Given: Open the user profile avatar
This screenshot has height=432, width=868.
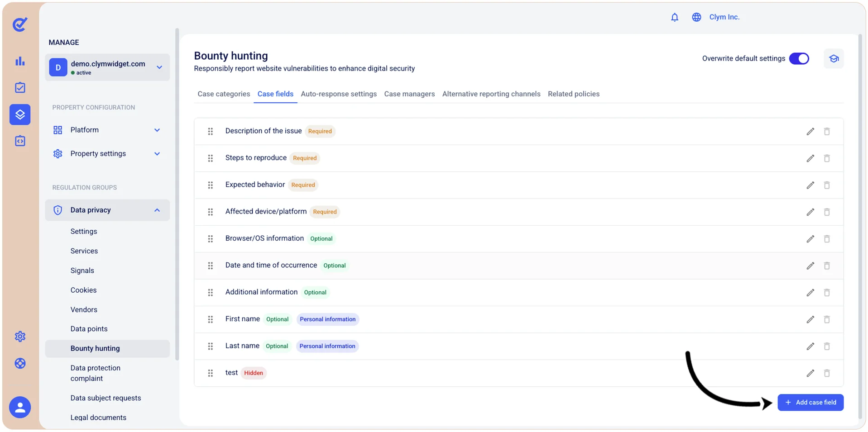Looking at the screenshot, I should (20, 408).
